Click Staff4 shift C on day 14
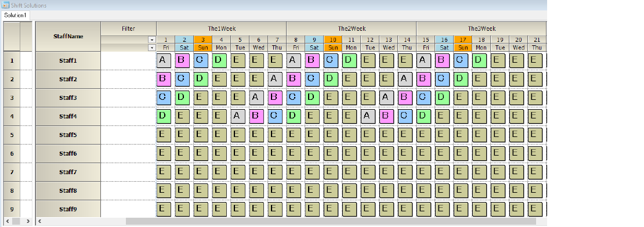The width and height of the screenshot is (644, 227). click(406, 116)
